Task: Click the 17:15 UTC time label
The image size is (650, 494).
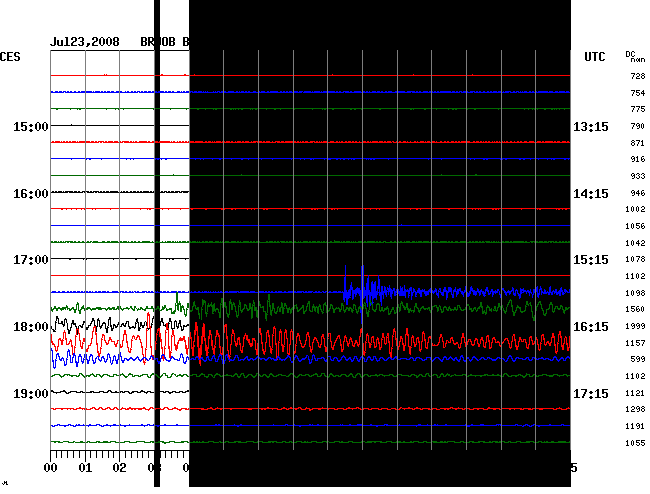Action: [x=591, y=393]
